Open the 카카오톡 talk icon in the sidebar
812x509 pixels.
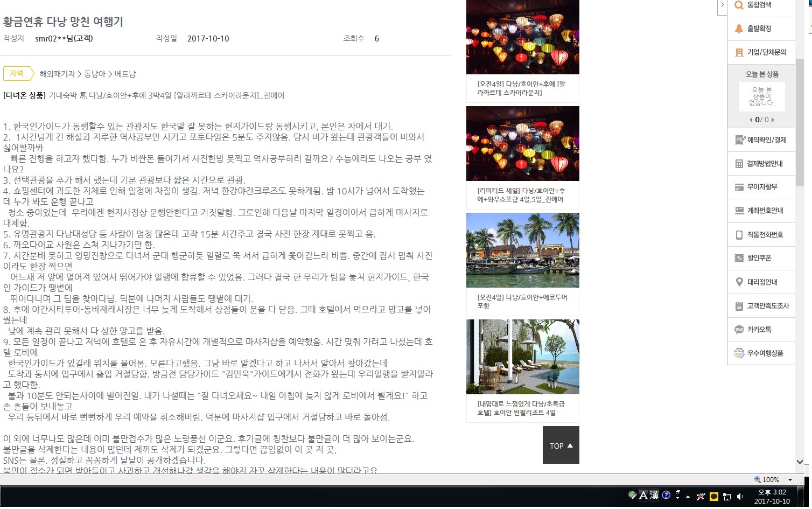pyautogui.click(x=739, y=329)
